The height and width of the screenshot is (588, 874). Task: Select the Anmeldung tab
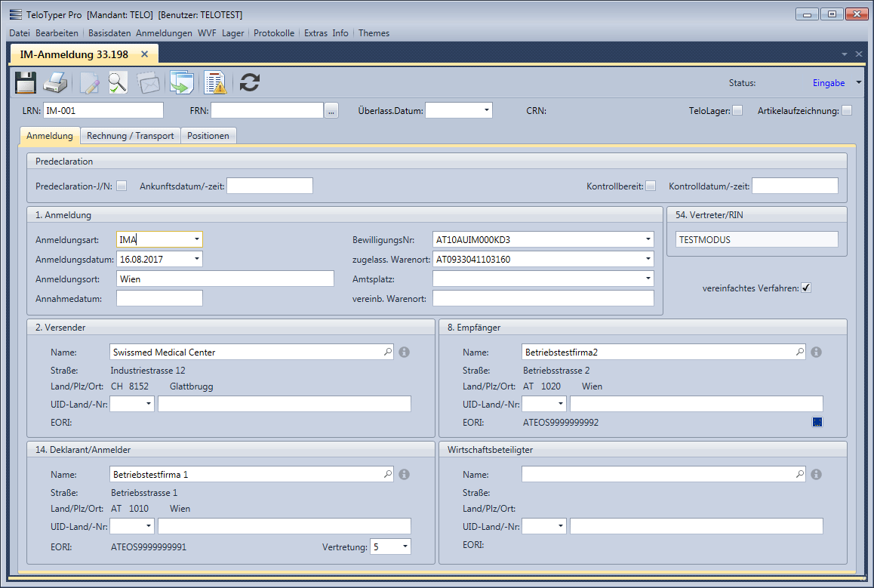(50, 135)
